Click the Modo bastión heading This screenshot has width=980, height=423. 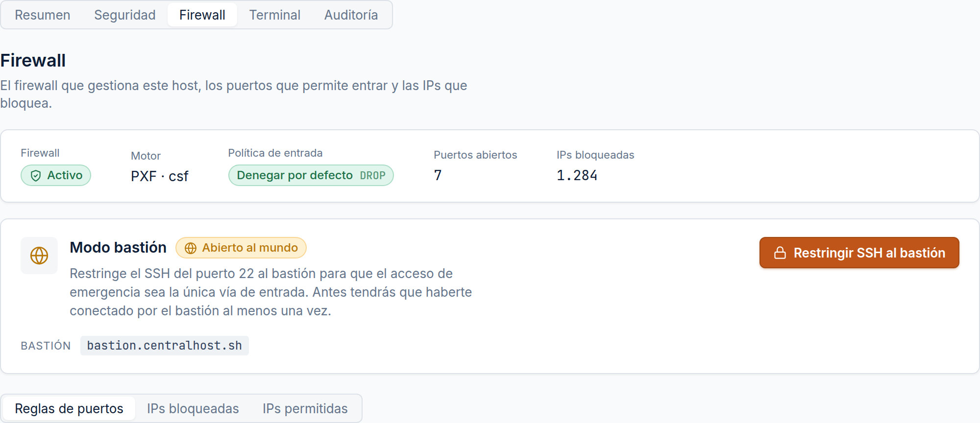pos(118,247)
